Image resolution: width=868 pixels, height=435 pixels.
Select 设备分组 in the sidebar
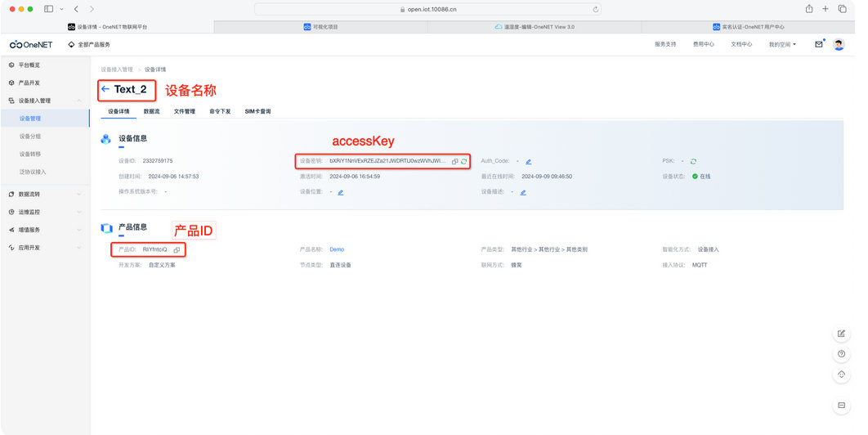coord(30,137)
